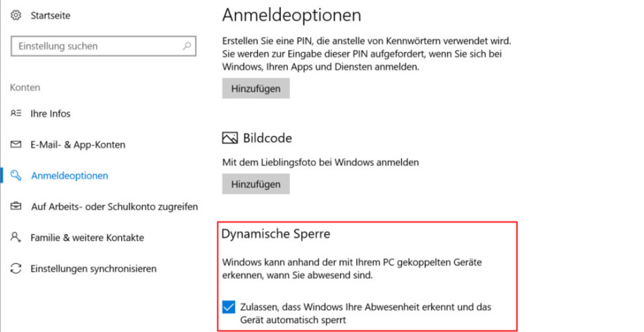Open the Ihre Infos page
Viewport: 644px width, 332px height.
[x=51, y=113]
